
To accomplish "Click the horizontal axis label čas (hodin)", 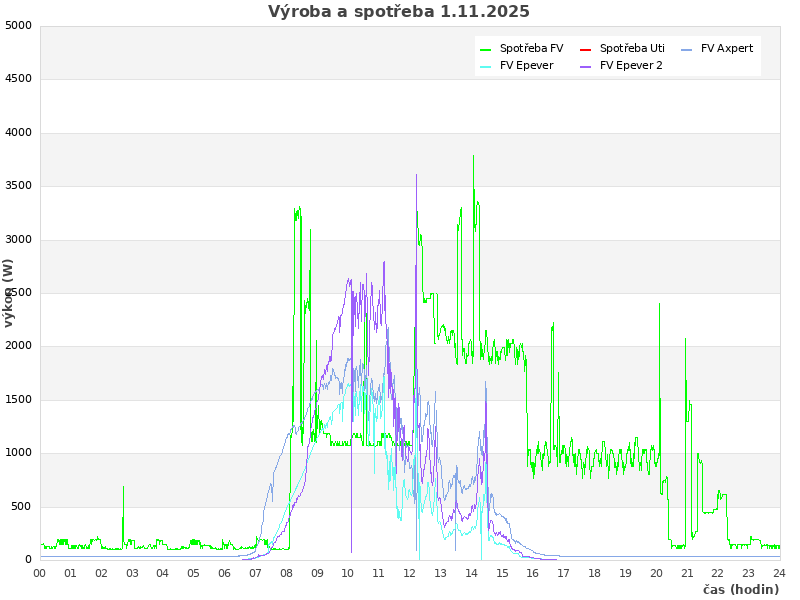I will [x=740, y=590].
